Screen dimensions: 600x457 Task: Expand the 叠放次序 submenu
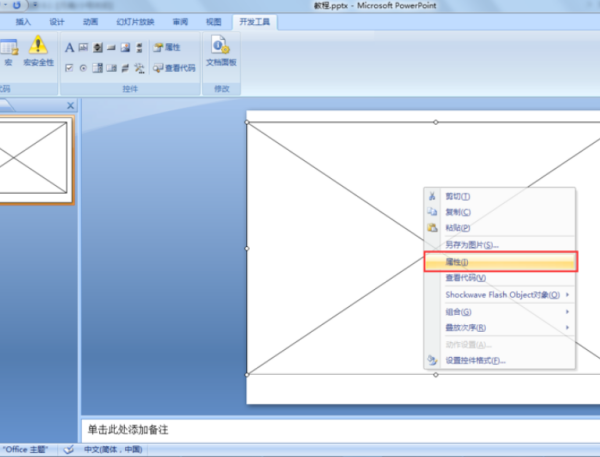click(x=500, y=327)
